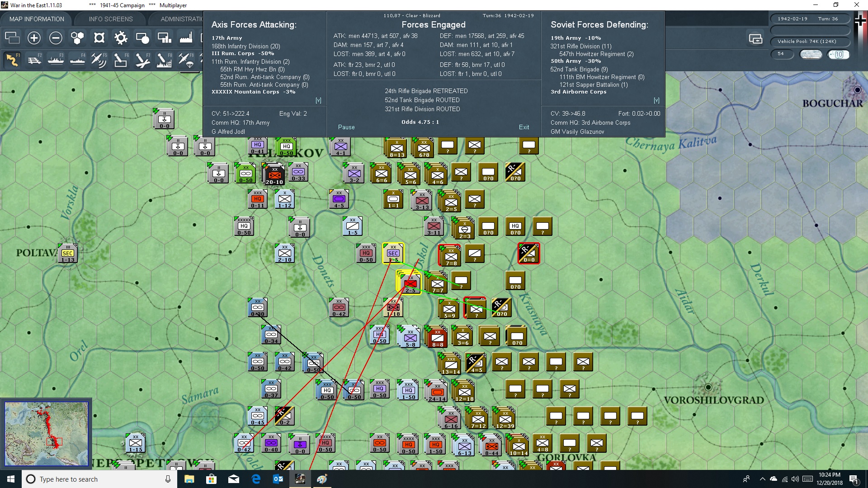Toggle the hexagon grid display icon
This screenshot has width=868, height=488.
tap(77, 38)
